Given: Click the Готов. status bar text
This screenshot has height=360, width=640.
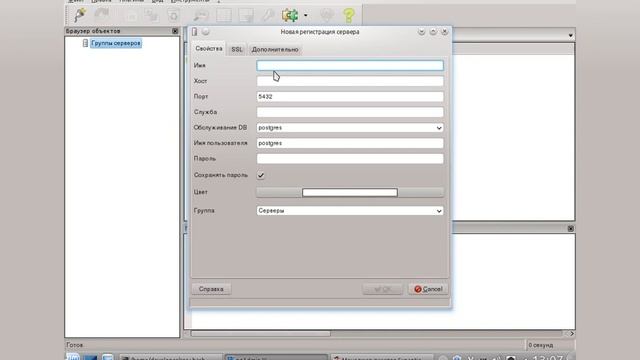Looking at the screenshot, I should pyautogui.click(x=75, y=345).
